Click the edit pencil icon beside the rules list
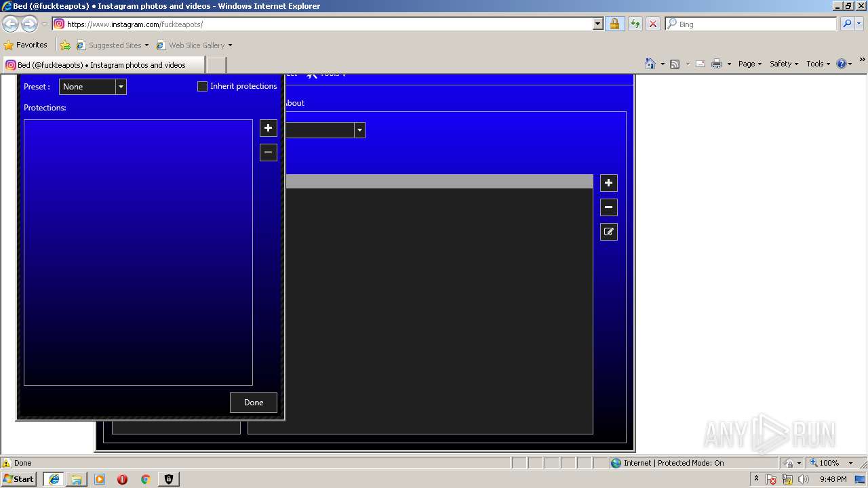This screenshot has width=868, height=488. tap(609, 232)
